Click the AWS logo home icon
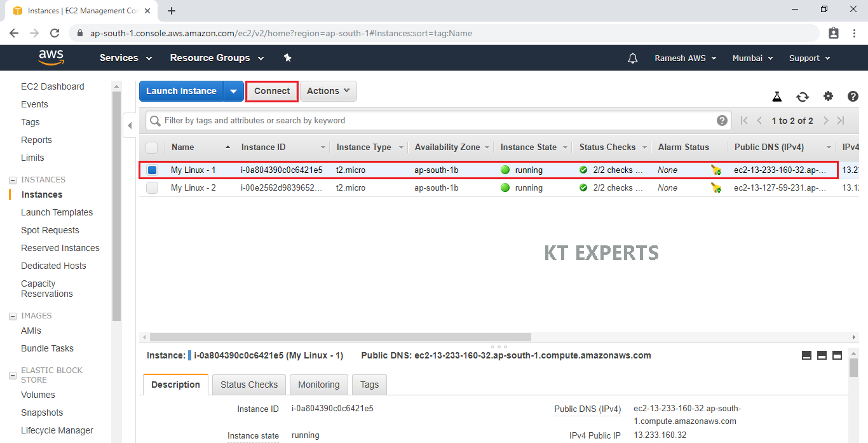The height and width of the screenshot is (443, 868). [51, 58]
